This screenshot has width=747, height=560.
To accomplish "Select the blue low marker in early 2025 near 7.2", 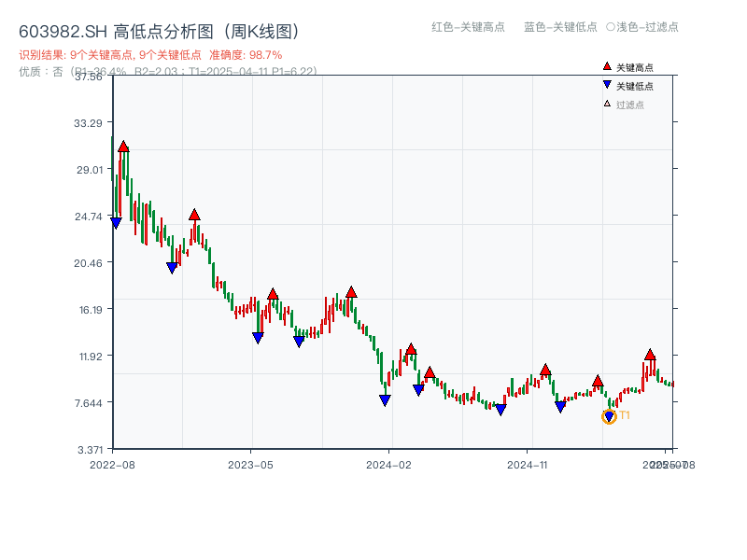I will 560,407.
